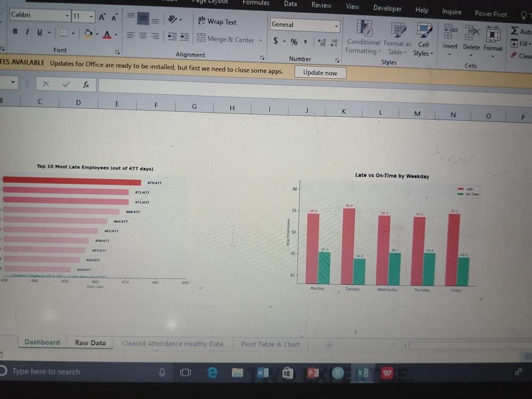Click Merge & Center button
532x399 pixels.
click(226, 39)
